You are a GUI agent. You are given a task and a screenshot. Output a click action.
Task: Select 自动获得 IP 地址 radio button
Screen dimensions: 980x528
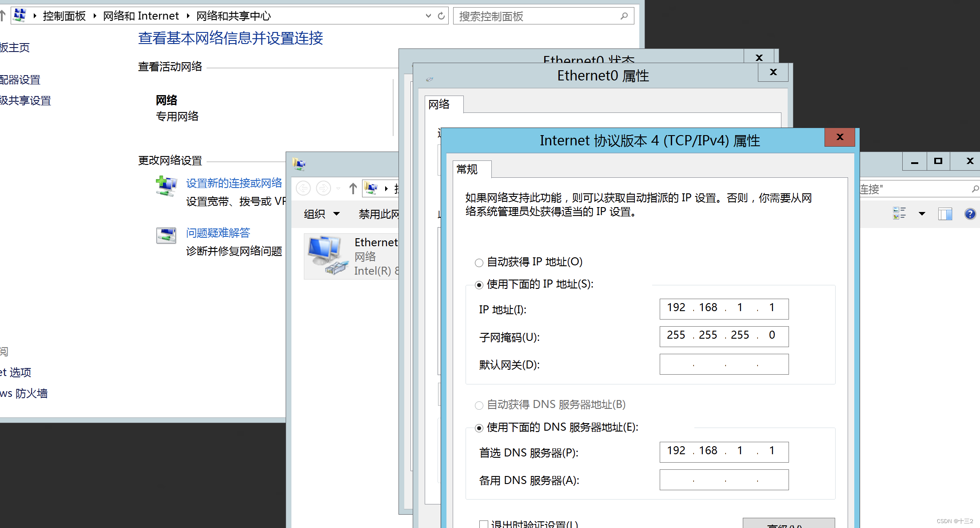(x=479, y=263)
